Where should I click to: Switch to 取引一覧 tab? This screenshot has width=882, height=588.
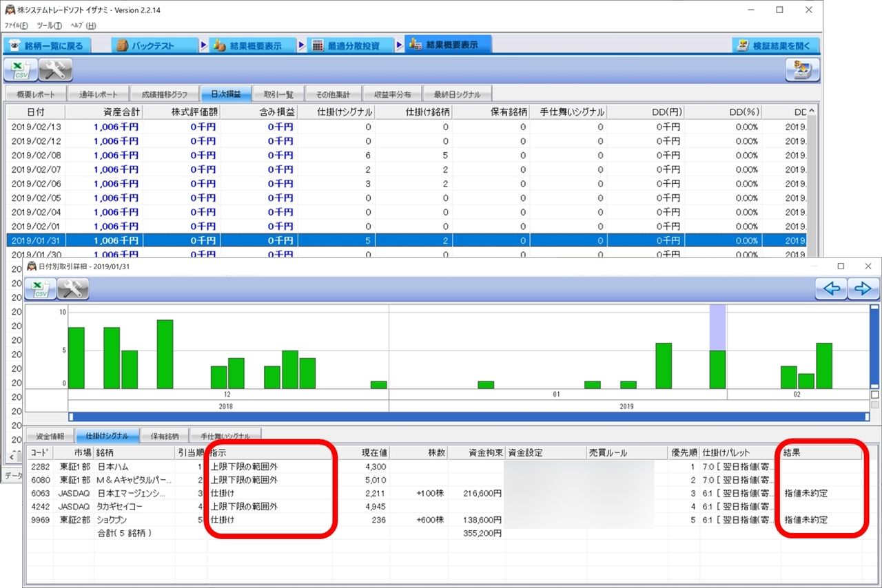click(x=278, y=94)
